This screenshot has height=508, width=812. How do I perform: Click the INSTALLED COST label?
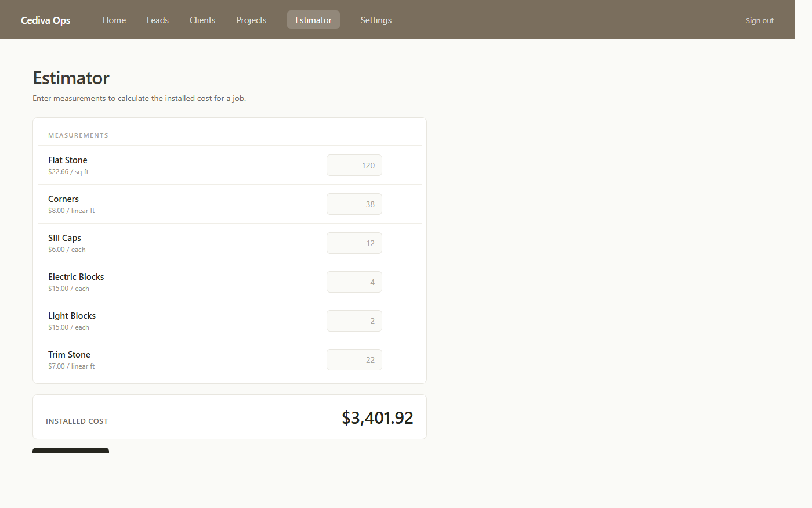[x=77, y=421]
